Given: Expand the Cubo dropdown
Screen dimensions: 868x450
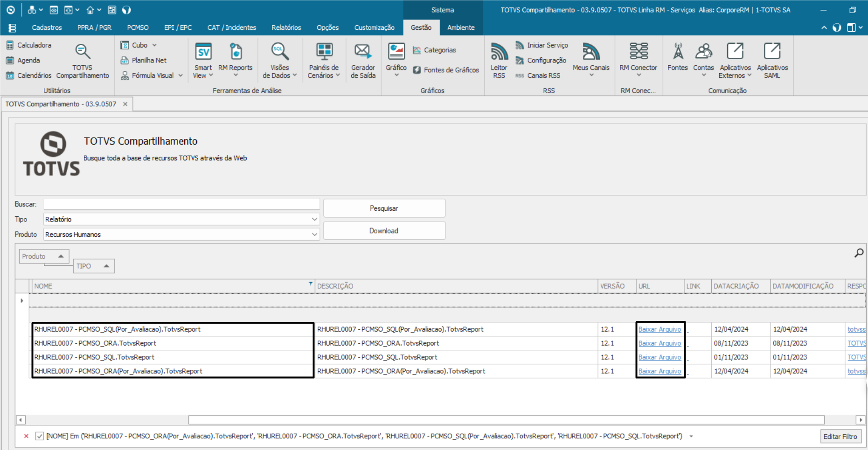Looking at the screenshot, I should click(x=154, y=45).
